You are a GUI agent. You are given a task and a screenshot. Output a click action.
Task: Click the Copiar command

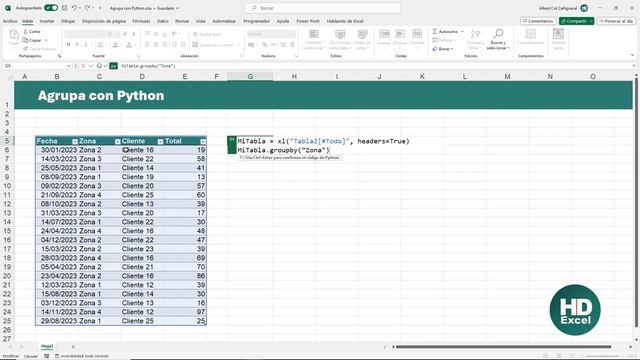click(32, 40)
